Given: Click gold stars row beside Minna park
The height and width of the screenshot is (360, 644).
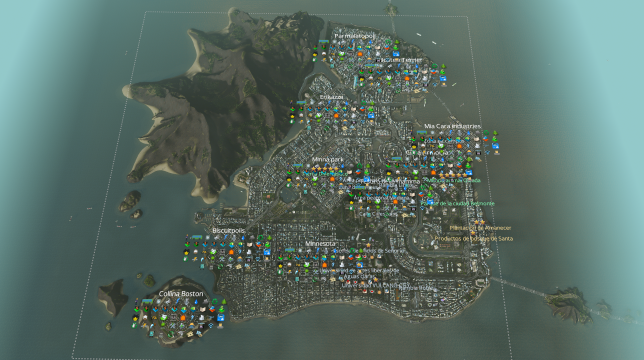Looking at the screenshot, I should pos(325,169).
